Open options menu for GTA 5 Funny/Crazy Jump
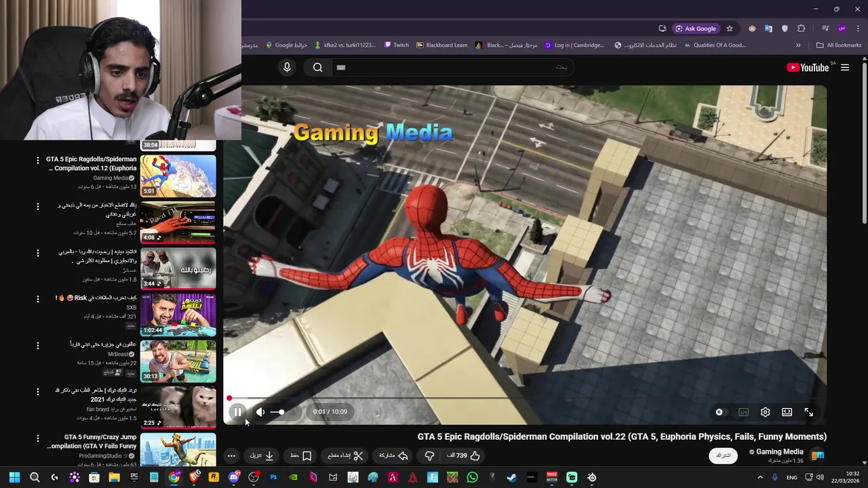 [x=38, y=438]
